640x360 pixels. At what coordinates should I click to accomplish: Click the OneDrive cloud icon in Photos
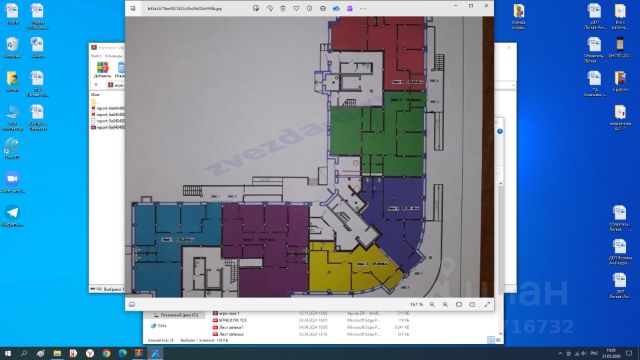pos(336,8)
